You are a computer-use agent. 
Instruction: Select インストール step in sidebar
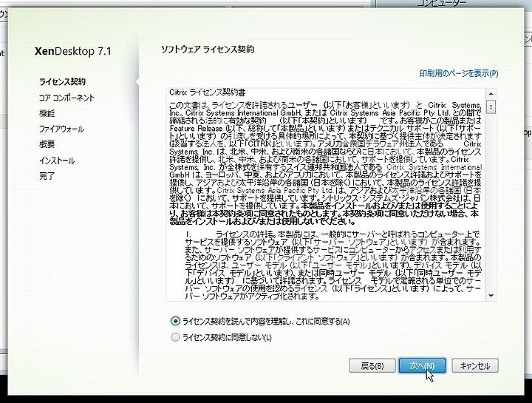57,160
